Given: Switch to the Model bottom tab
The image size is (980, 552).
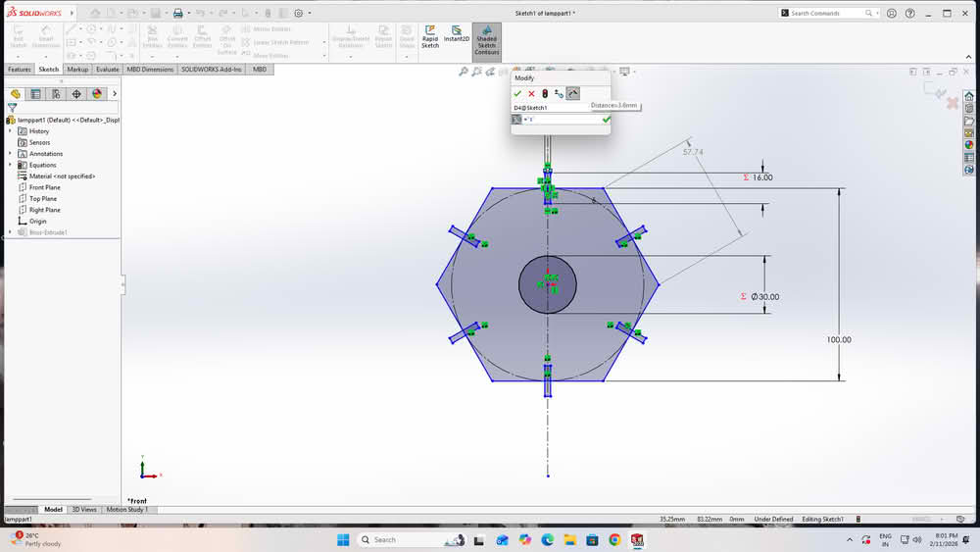Looking at the screenshot, I should pos(53,510).
